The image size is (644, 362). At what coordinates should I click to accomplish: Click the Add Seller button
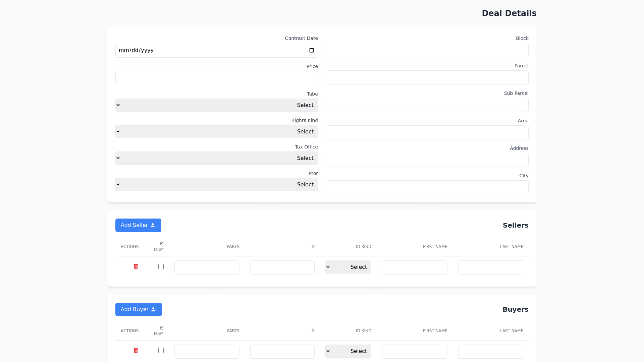(x=138, y=225)
